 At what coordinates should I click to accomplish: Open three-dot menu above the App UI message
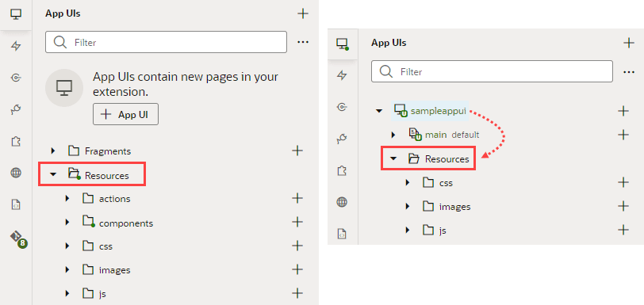pos(303,42)
